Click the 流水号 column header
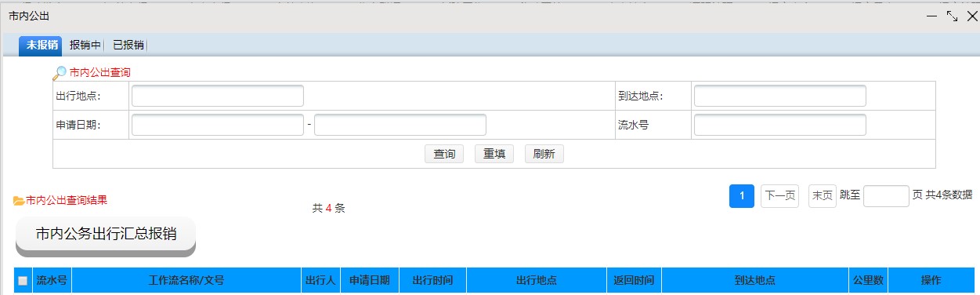This screenshot has width=980, height=295. click(x=52, y=281)
